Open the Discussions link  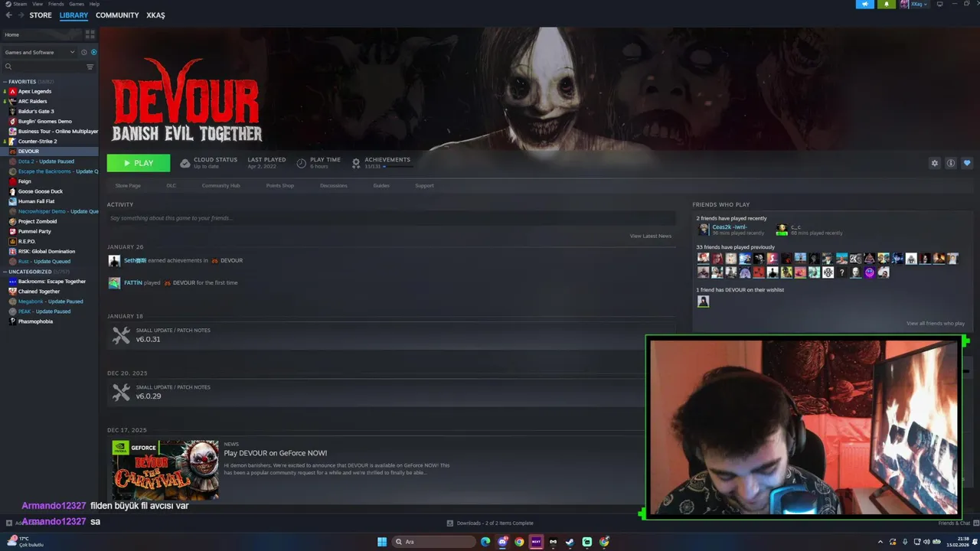tap(334, 186)
